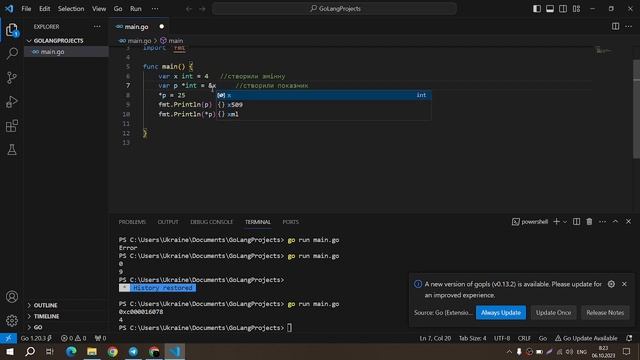Screen dimensions: 640x360
Task: Toggle the primary side bar layout icon
Action: point(537,9)
